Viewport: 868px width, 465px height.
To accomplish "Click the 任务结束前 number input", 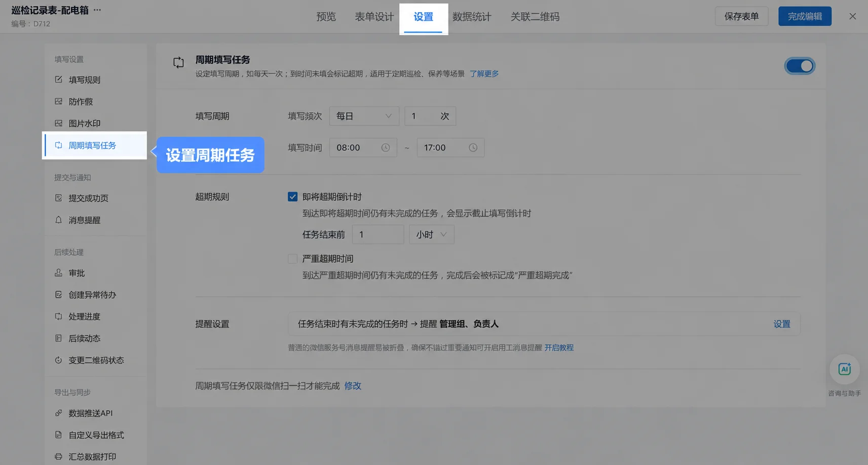I will click(x=378, y=235).
